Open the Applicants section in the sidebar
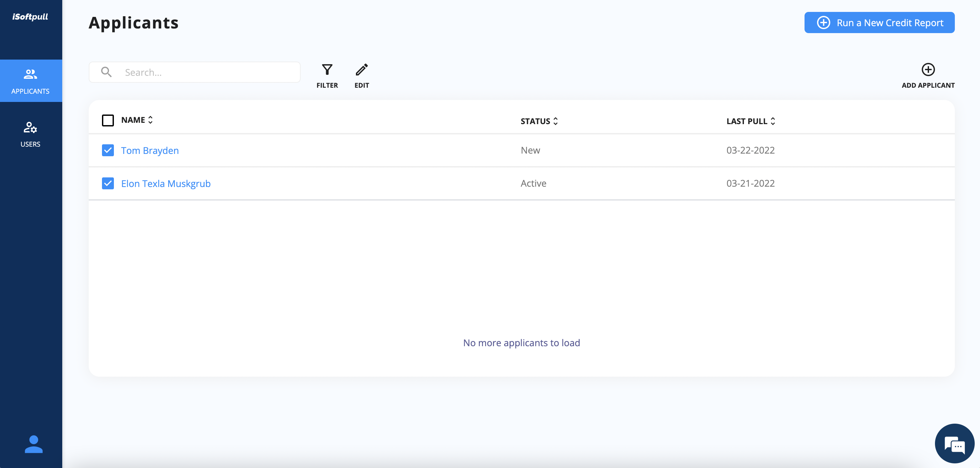This screenshot has height=468, width=980. [31, 81]
